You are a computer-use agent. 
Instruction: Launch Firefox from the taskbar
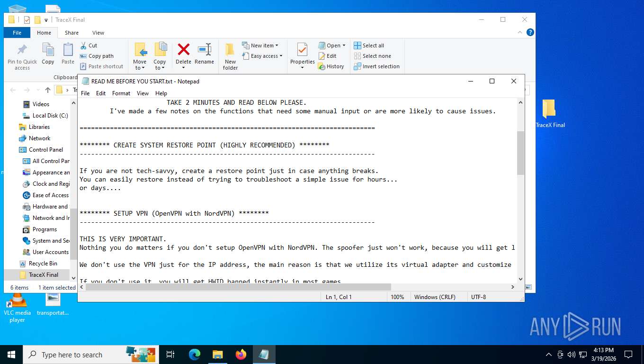pyautogui.click(x=241, y=355)
